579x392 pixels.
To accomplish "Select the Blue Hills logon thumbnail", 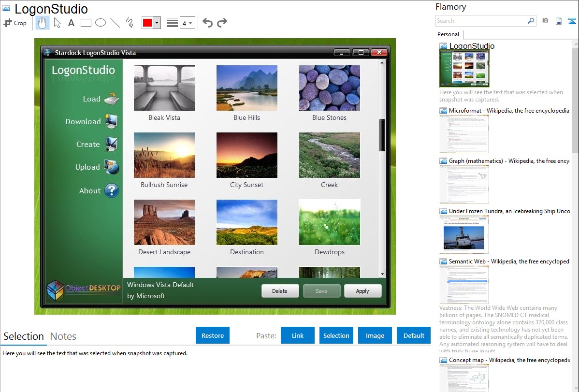I will (x=246, y=88).
